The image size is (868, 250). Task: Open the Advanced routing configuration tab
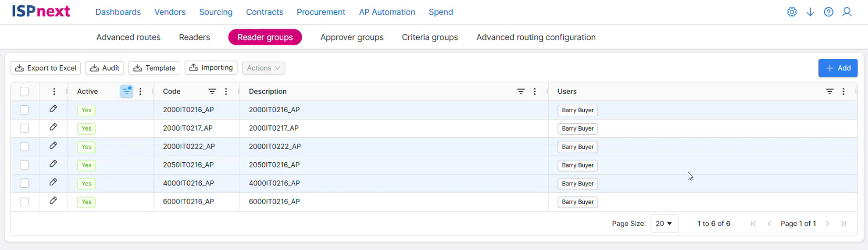(536, 37)
